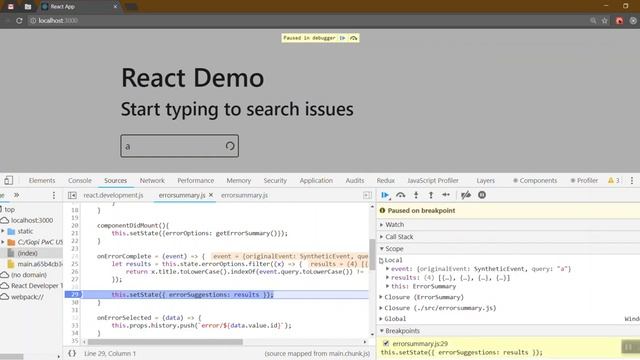Click the file navigator horizontal scrollbar
This screenshot has height=360, width=640.
[x=11, y=356]
